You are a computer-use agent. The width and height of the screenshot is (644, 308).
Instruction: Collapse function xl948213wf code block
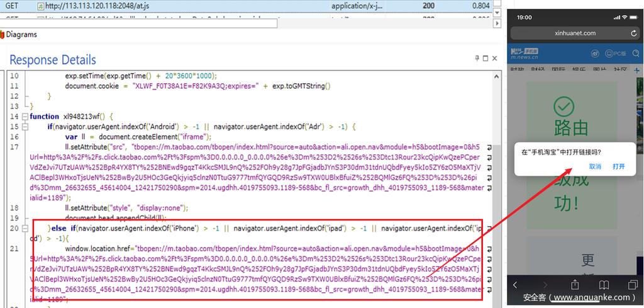[25, 117]
